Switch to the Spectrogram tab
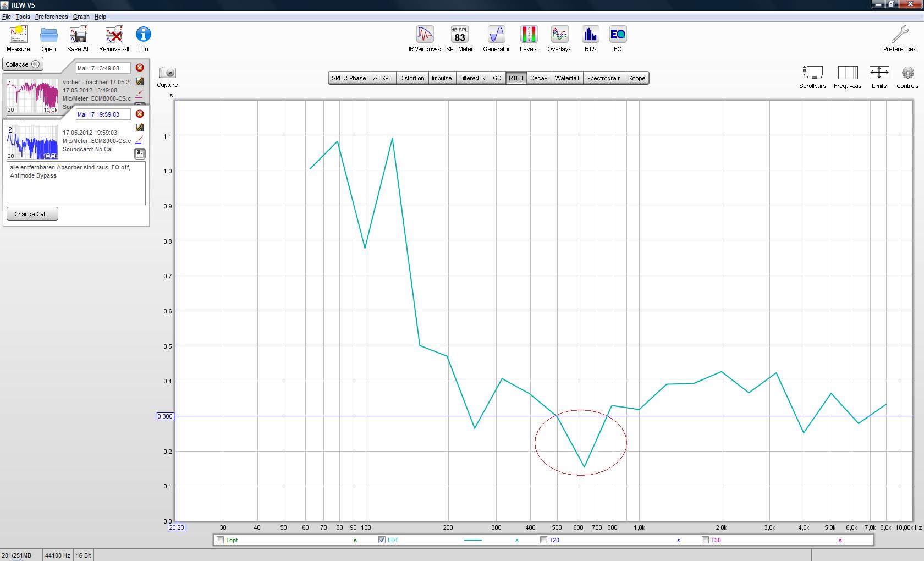The image size is (924, 561). 603,78
